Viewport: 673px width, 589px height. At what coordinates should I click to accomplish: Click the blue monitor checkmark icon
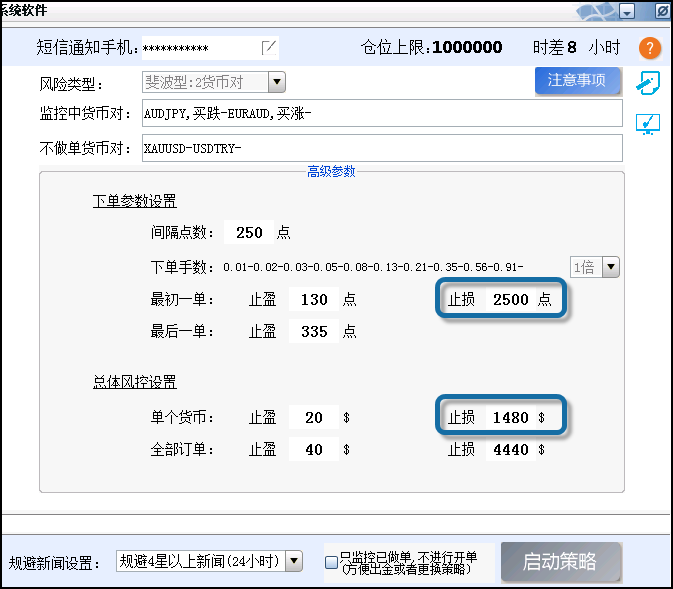649,123
